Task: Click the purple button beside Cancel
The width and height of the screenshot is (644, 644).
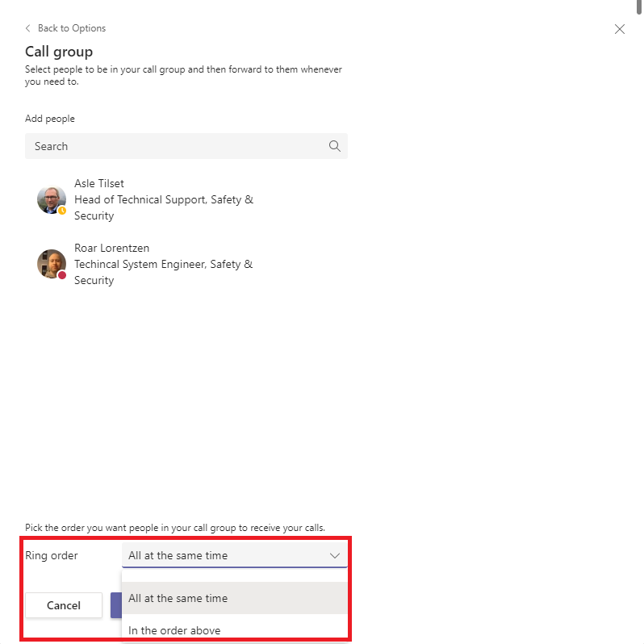Action: (x=115, y=605)
